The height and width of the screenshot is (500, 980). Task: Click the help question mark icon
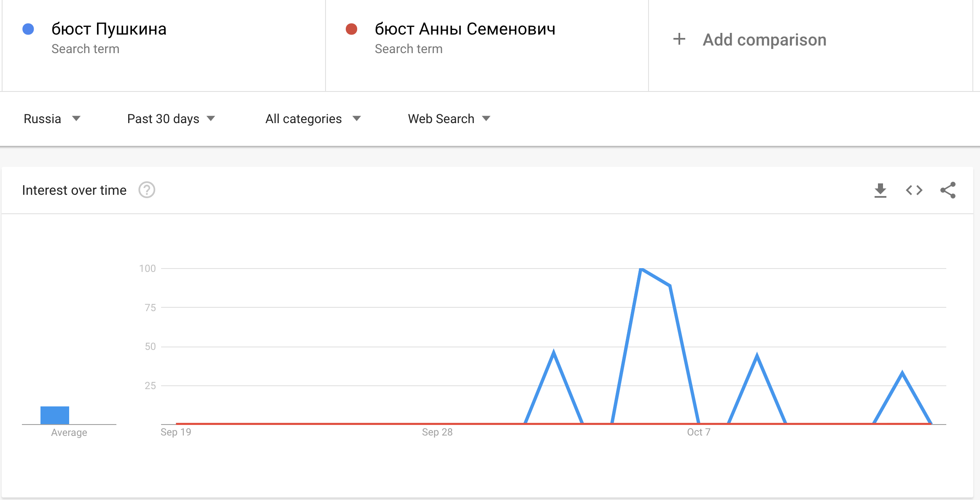[x=147, y=190]
